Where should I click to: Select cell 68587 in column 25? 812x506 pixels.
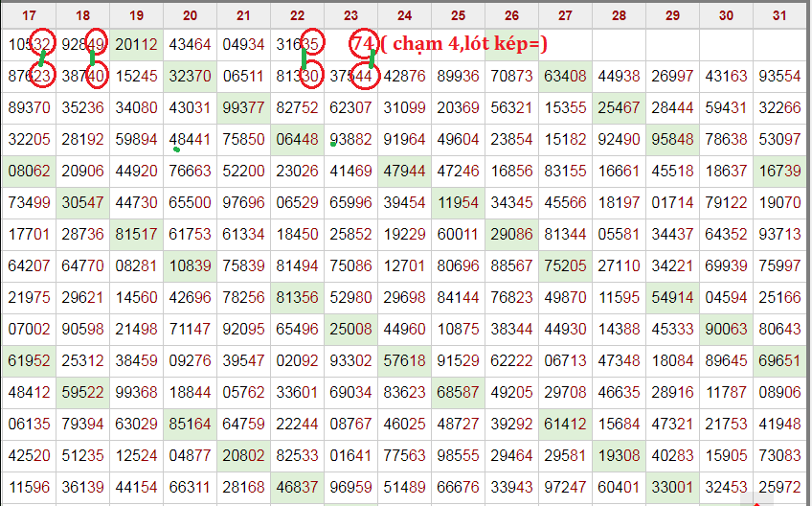point(458,392)
